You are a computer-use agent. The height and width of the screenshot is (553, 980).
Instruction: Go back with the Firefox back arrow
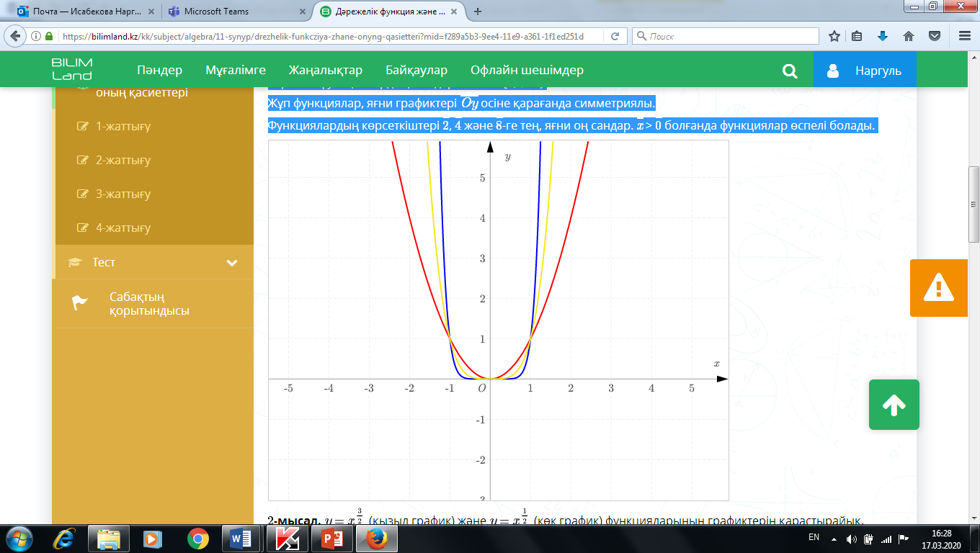[16, 36]
